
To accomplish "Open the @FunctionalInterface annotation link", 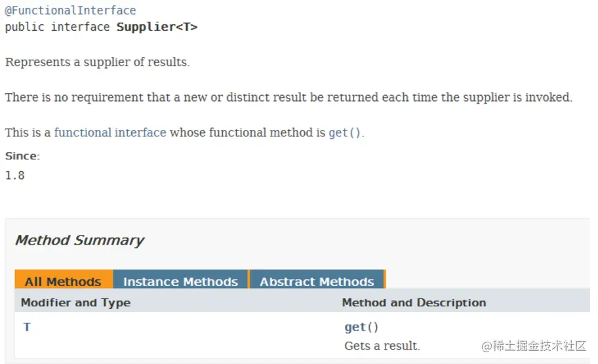I will click(70, 10).
